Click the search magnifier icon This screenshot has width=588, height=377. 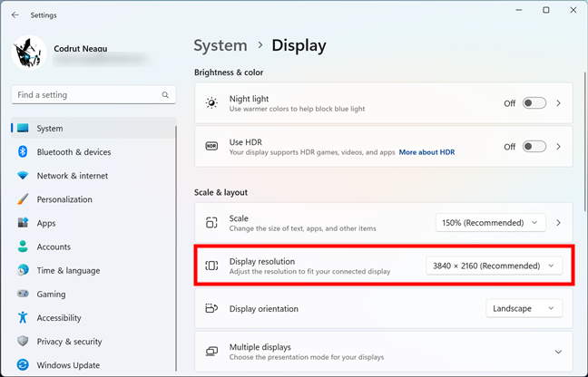coord(165,94)
